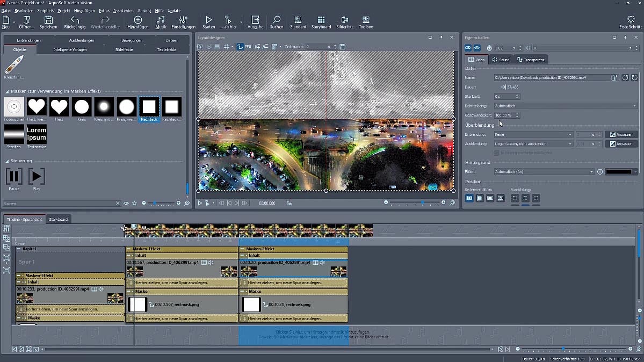Click the Musik toolbar icon
Viewport: 644px width, 362px height.
coord(161,22)
